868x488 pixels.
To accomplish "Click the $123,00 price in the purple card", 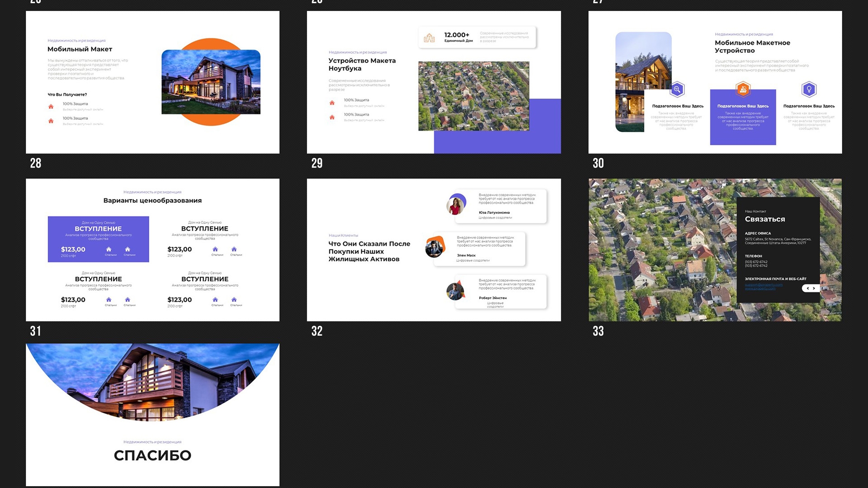I will point(73,249).
